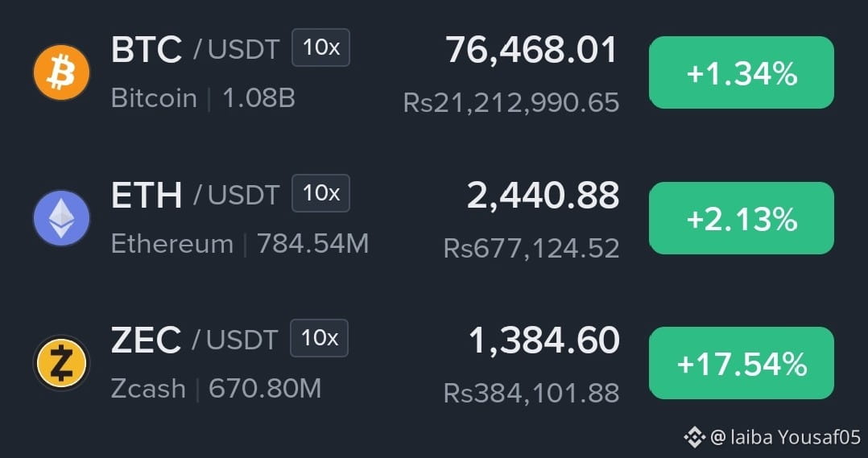Image resolution: width=868 pixels, height=458 pixels.
Task: Click the orange Bitcoin coin icon
Action: [61, 72]
